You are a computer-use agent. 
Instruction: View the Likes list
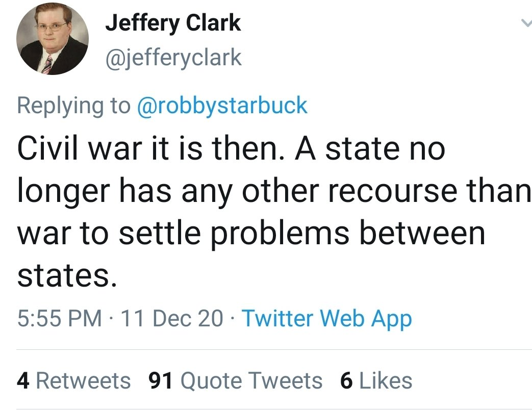(x=376, y=380)
